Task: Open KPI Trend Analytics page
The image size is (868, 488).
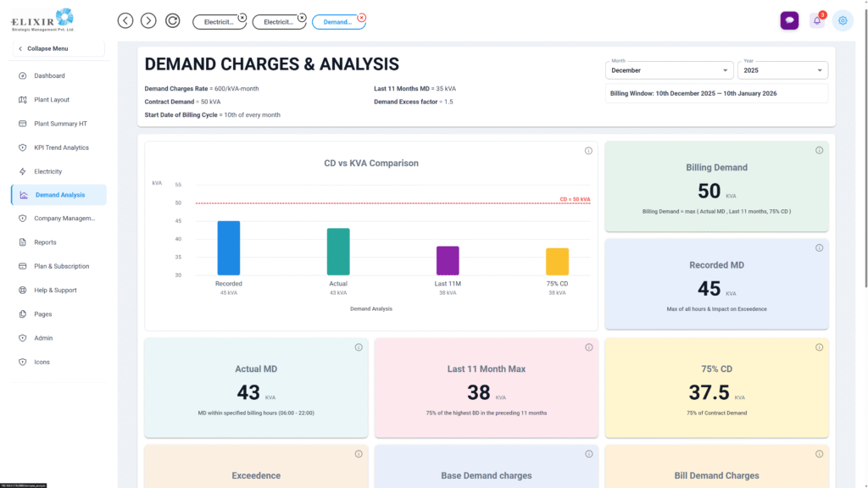Action: coord(61,147)
